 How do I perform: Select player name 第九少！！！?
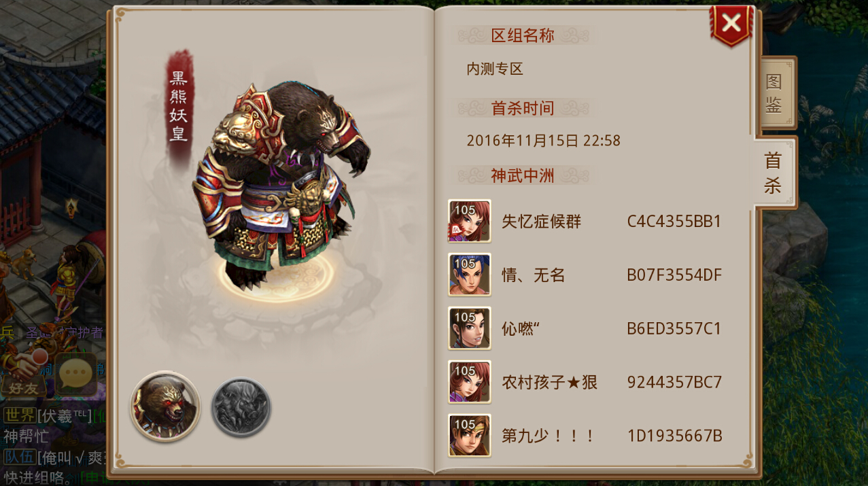point(549,436)
